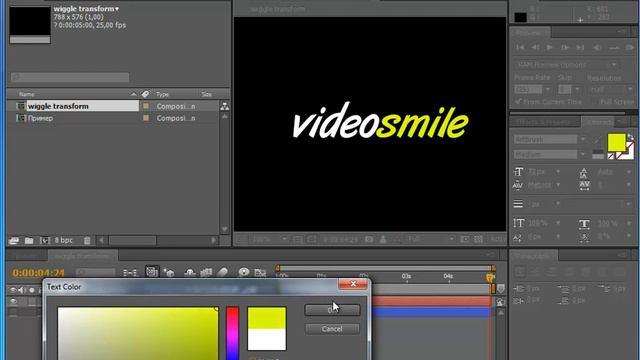Enable the From Current Time checkbox
The width and height of the screenshot is (640, 360).
(518, 102)
